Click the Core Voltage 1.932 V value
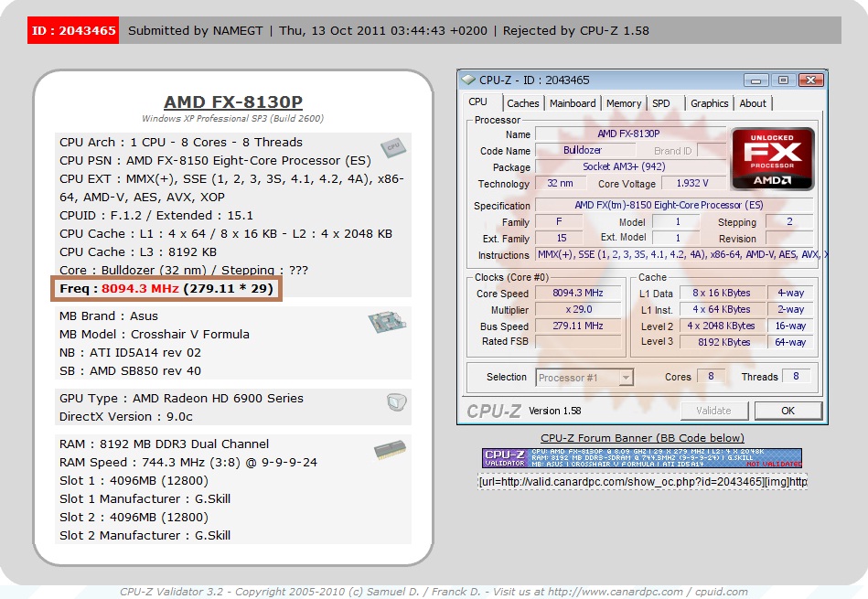Image resolution: width=868 pixels, height=599 pixels. [692, 183]
